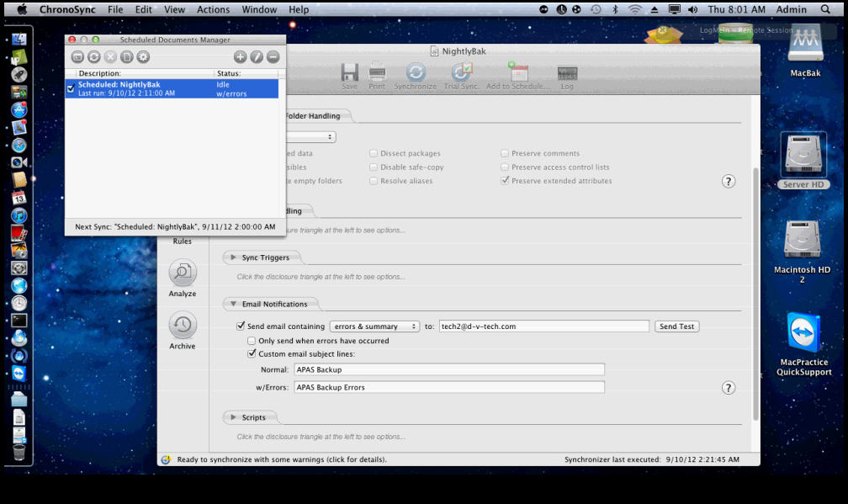
Task: Click the Wi-Fi icon in the menu bar
Action: pos(635,9)
